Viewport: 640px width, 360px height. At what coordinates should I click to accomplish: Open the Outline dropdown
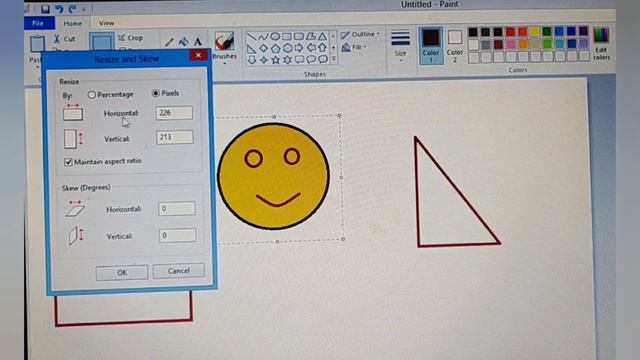pyautogui.click(x=360, y=34)
